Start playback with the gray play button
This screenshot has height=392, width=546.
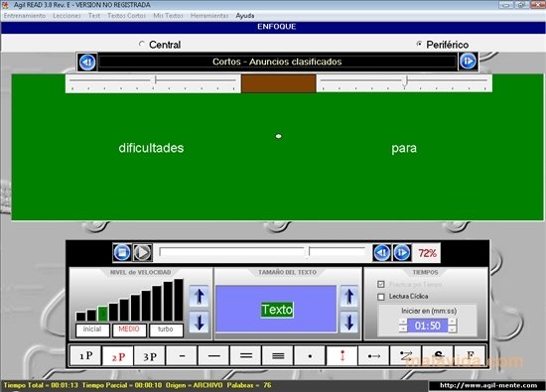coord(142,252)
